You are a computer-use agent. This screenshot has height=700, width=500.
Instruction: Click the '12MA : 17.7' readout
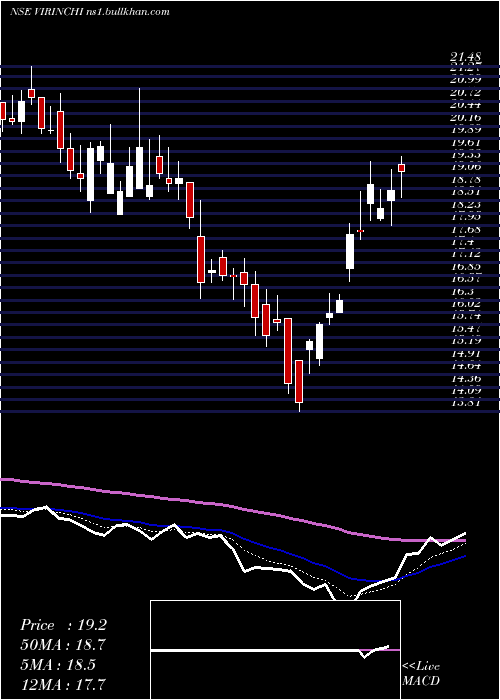[63, 685]
